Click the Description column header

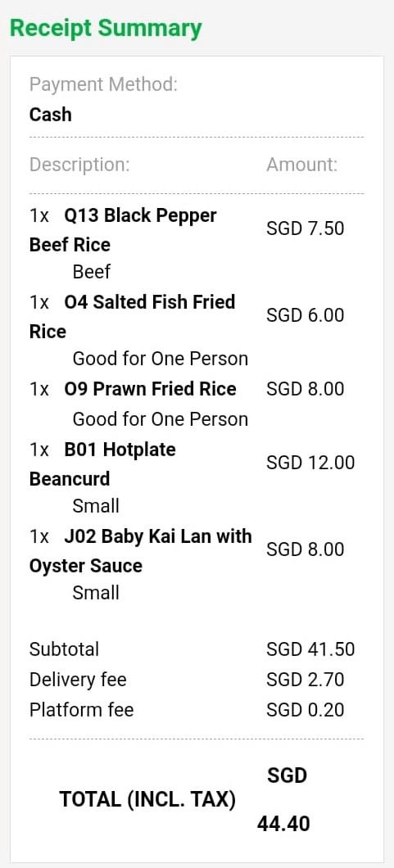[79, 165]
